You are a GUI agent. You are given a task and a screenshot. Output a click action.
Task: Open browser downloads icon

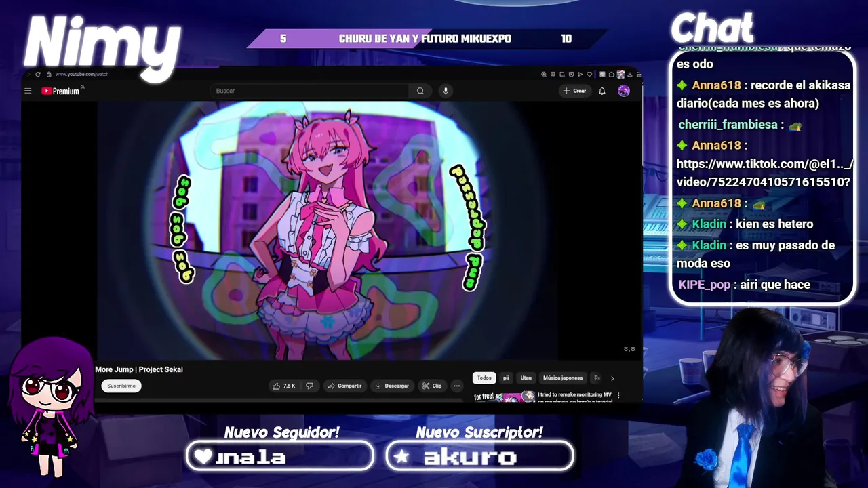(629, 75)
